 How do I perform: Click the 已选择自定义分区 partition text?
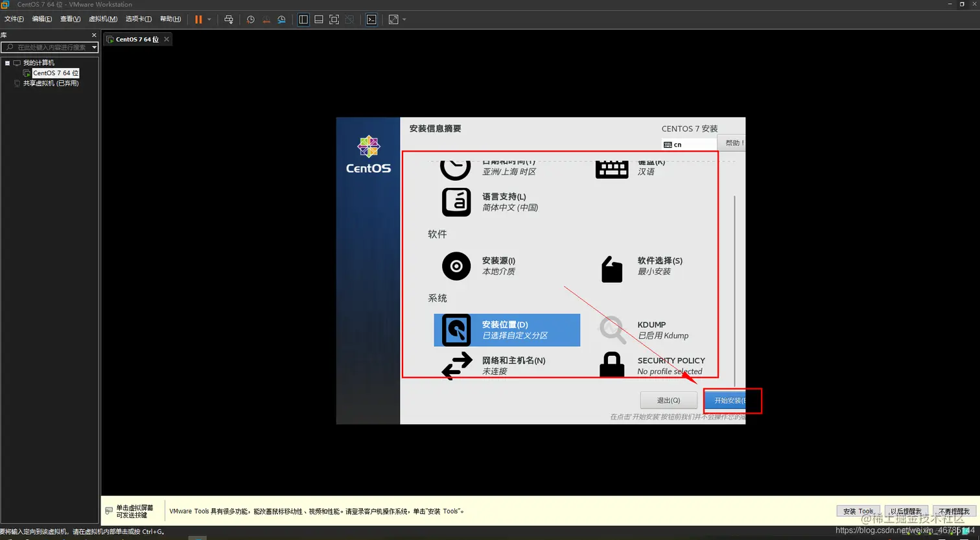[515, 336]
